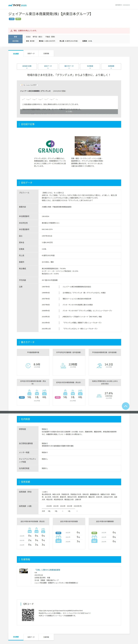The image size is (138, 644).
Task: Click the My Career Box利用中 badge
Action: 29,85
